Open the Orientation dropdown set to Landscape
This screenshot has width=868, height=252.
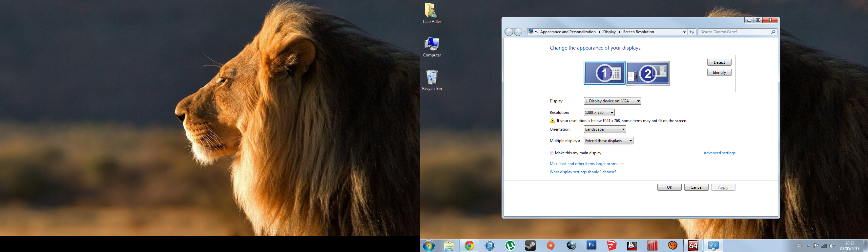point(605,129)
